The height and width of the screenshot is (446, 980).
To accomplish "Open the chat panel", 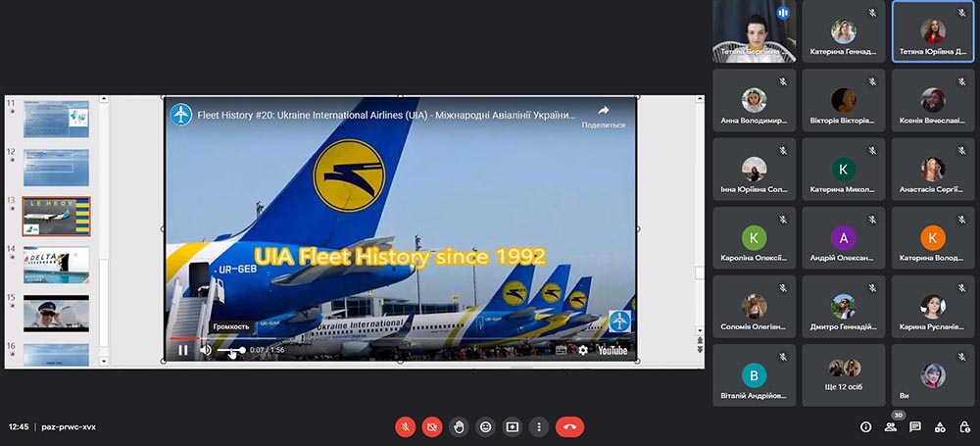I will point(915,427).
